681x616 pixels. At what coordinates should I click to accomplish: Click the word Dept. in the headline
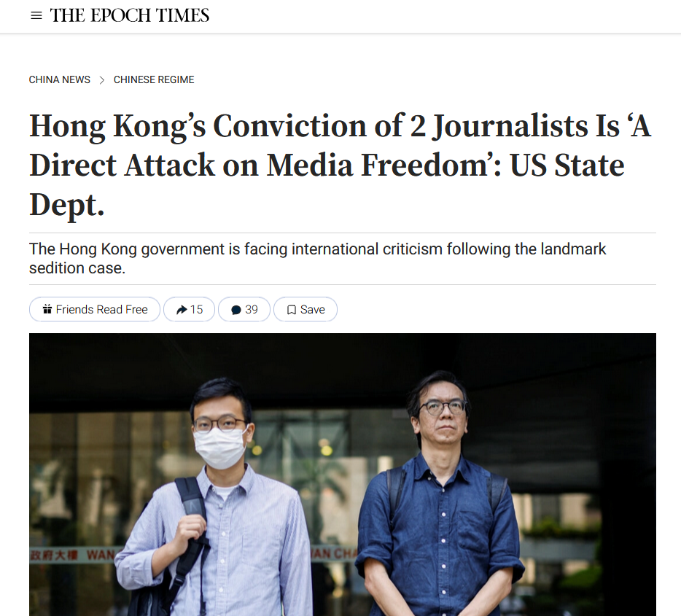tap(67, 205)
